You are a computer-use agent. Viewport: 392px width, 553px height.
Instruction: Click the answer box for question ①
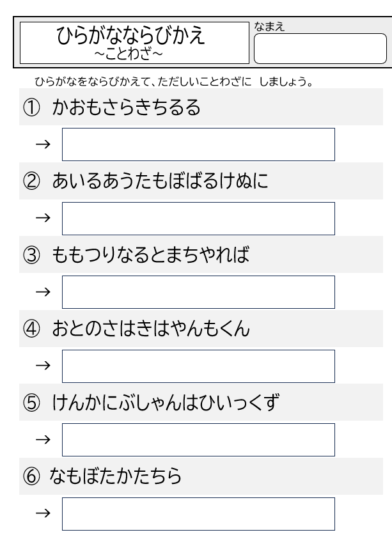point(198,144)
